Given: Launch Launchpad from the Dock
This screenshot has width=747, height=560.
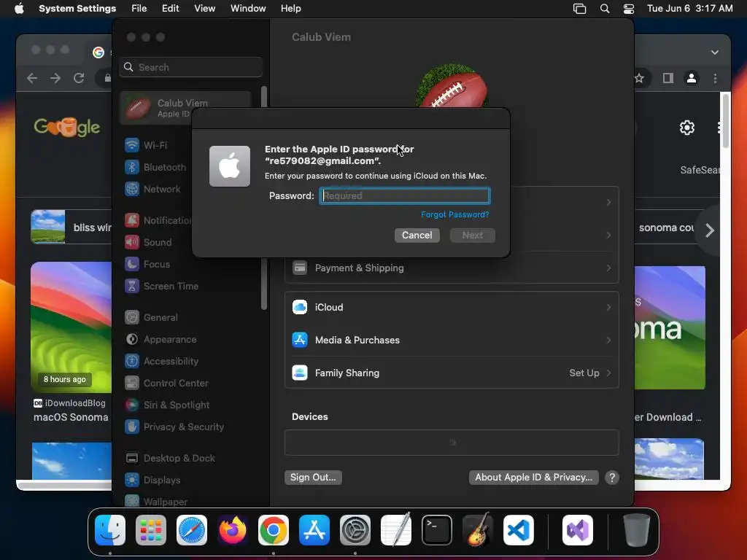Looking at the screenshot, I should [151, 530].
